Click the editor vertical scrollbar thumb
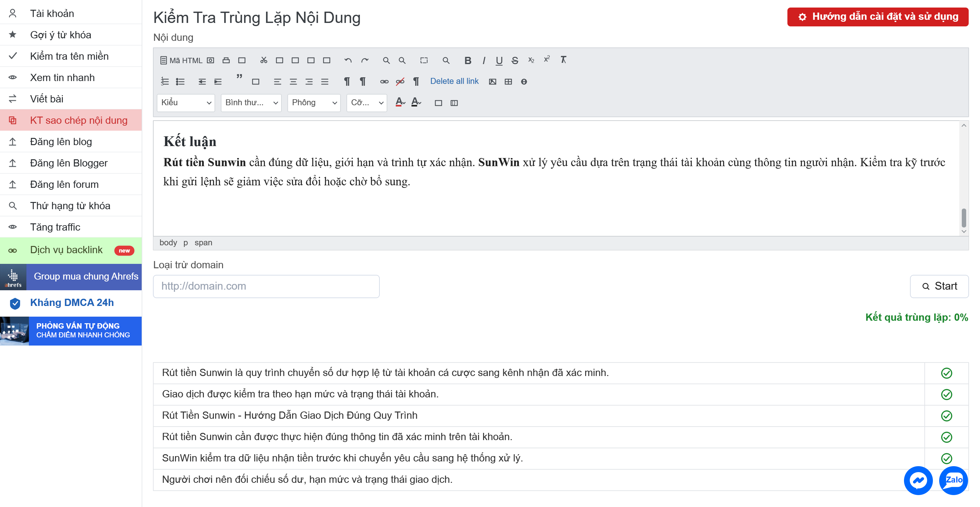 (963, 218)
